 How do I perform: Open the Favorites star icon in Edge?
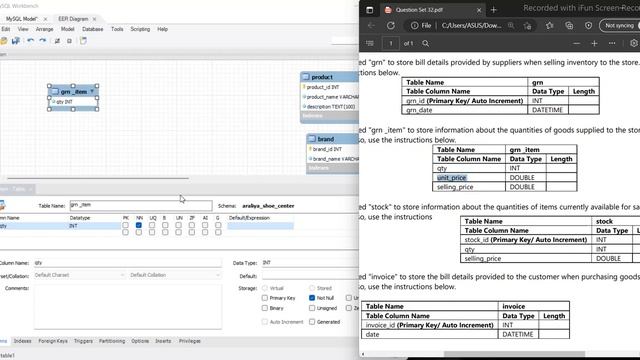click(x=549, y=25)
